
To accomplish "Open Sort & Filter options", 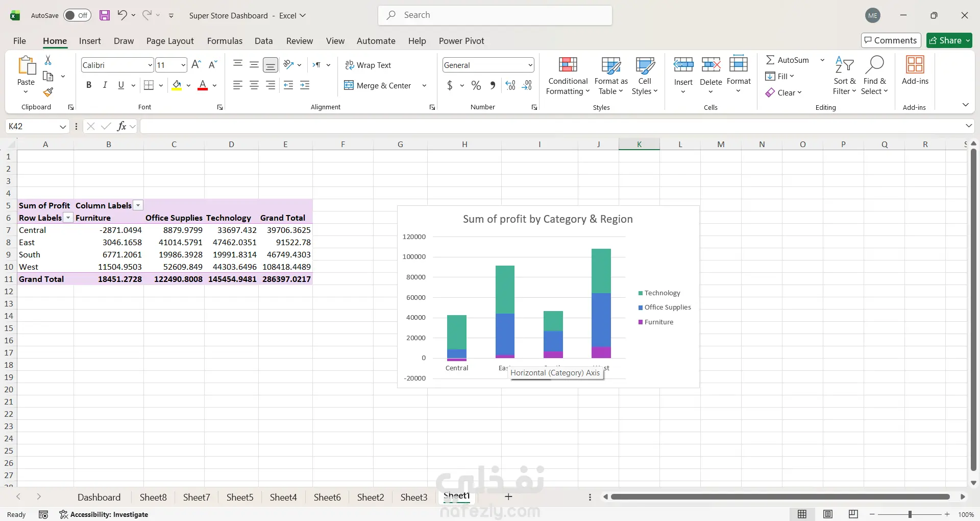I will 845,76.
